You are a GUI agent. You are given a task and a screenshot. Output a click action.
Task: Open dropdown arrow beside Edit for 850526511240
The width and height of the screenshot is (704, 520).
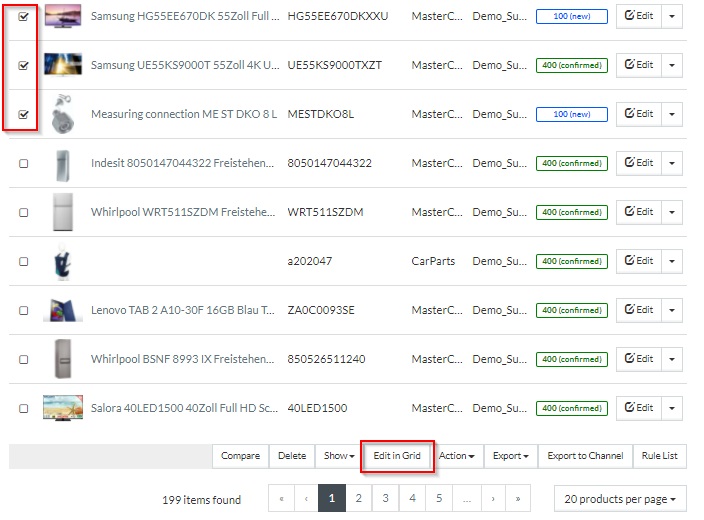[x=672, y=359]
